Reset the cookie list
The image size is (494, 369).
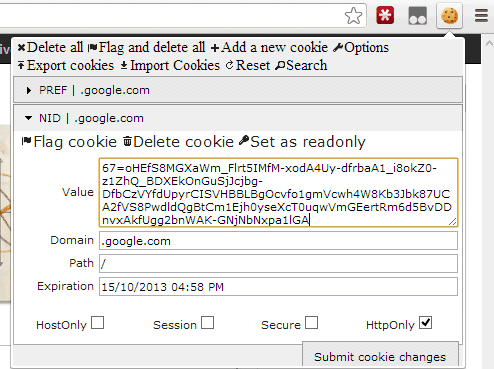click(248, 65)
